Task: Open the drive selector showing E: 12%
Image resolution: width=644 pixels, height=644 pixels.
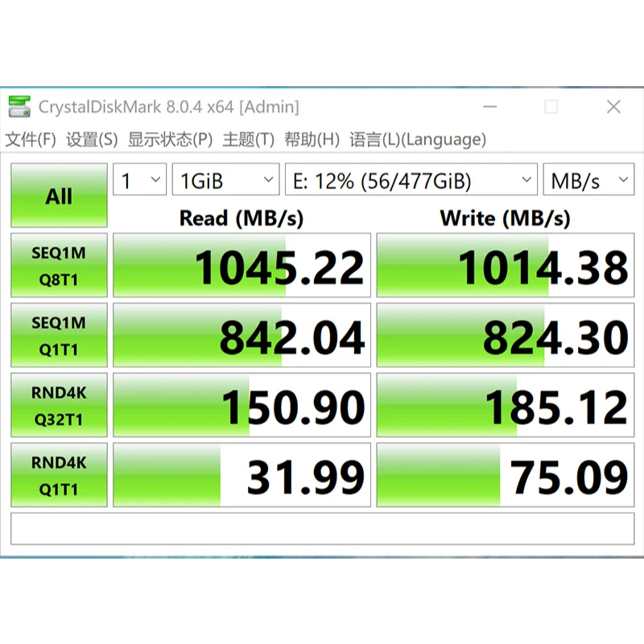Action: click(411, 180)
